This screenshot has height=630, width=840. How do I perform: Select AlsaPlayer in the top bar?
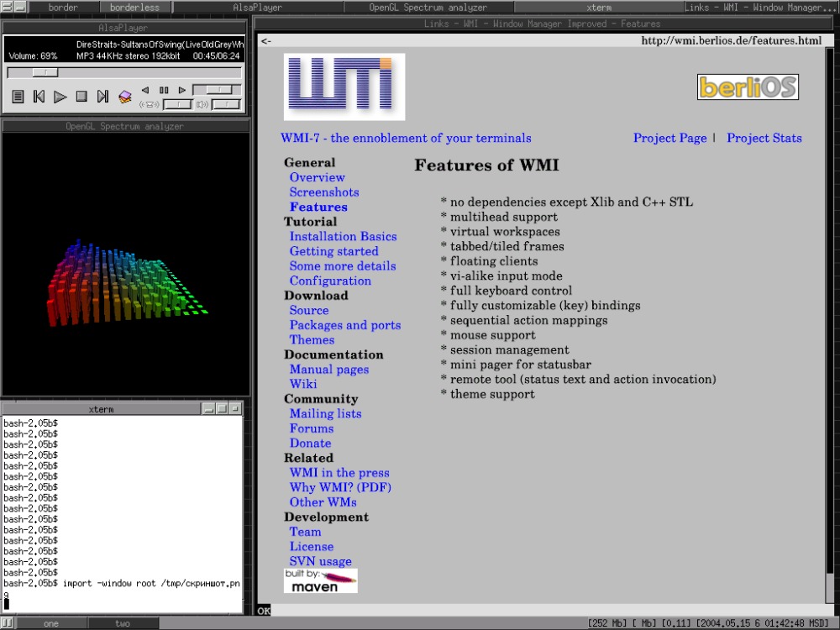(x=258, y=7)
